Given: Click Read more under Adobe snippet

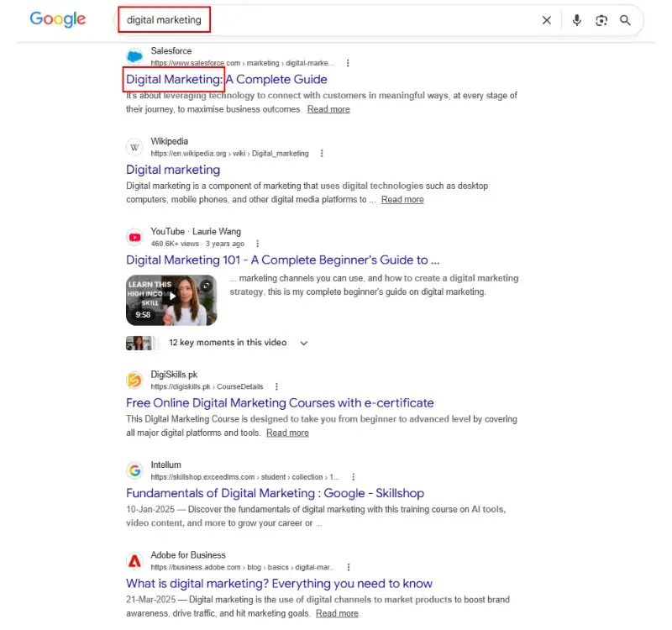Looking at the screenshot, I should (x=337, y=614).
